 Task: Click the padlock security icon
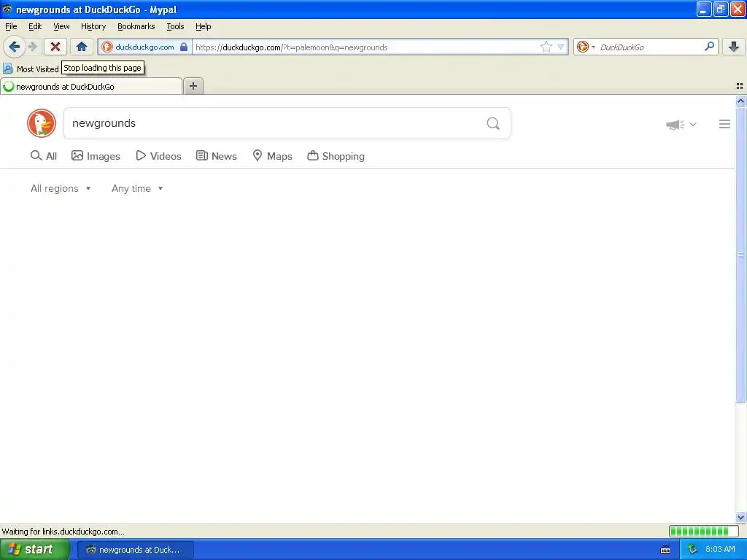pos(184,47)
